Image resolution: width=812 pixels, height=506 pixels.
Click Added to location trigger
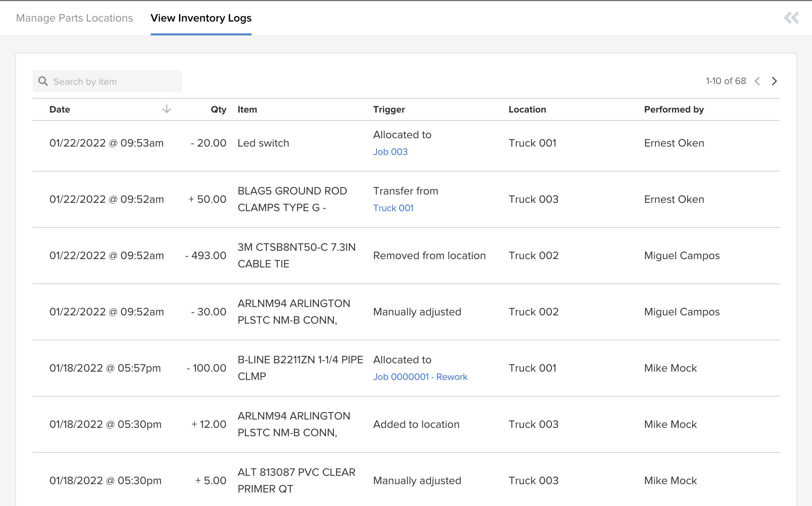(x=416, y=424)
